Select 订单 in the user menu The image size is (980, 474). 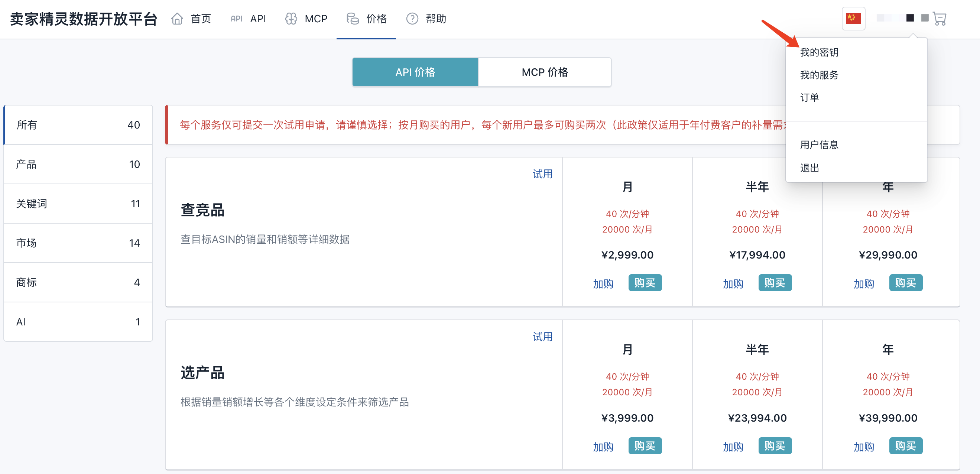(809, 98)
